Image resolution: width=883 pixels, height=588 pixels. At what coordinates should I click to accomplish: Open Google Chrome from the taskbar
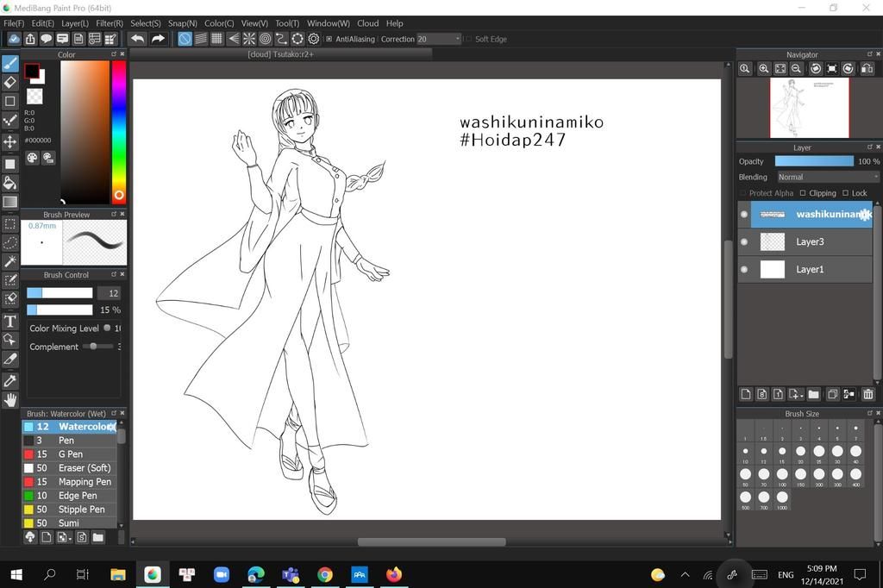point(324,574)
